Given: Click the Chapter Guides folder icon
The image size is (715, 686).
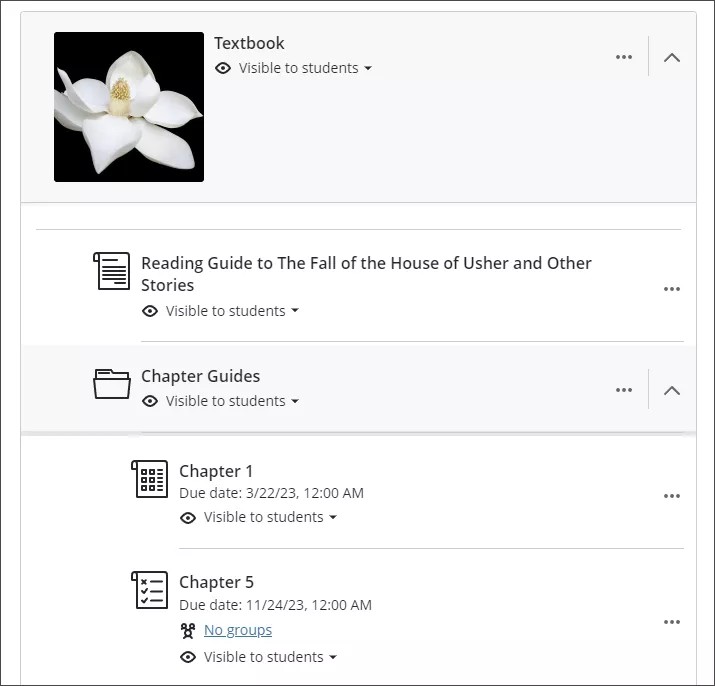Looking at the screenshot, I should click(112, 384).
